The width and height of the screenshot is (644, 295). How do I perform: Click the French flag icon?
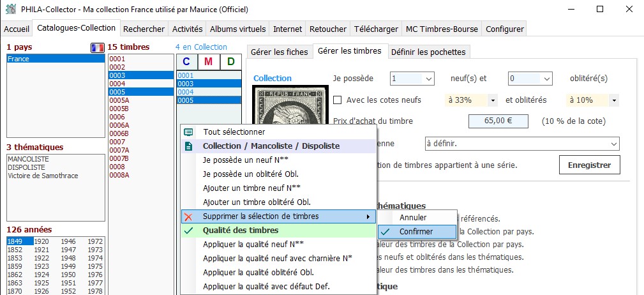tap(98, 48)
